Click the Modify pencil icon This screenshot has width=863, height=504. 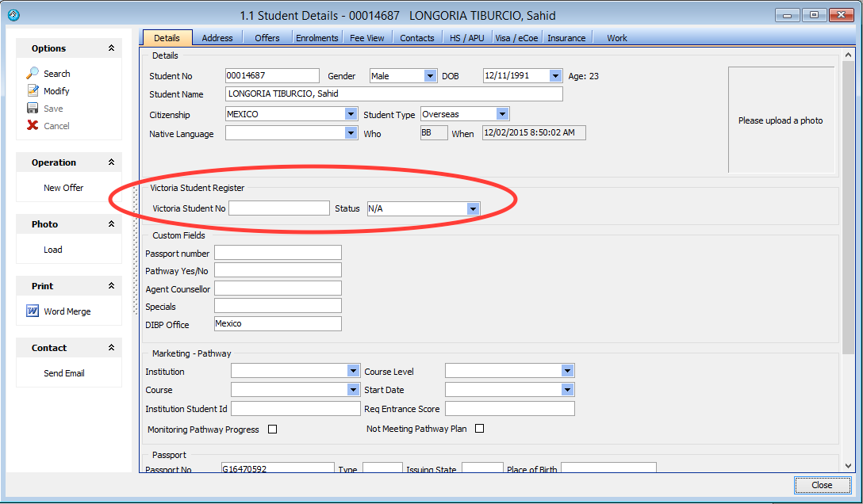click(33, 90)
